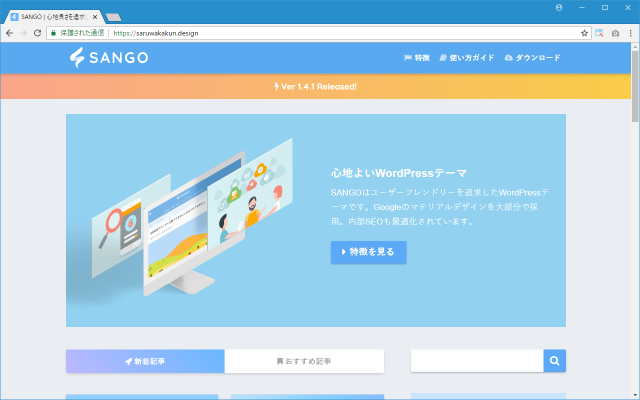The width and height of the screenshot is (640, 400).
Task: Open a new tab button
Action: 113,17
